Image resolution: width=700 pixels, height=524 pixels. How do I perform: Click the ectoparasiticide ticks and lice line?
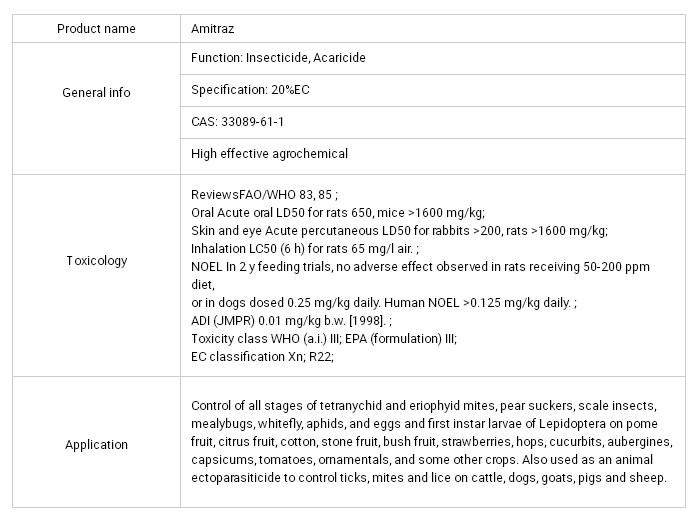428,478
